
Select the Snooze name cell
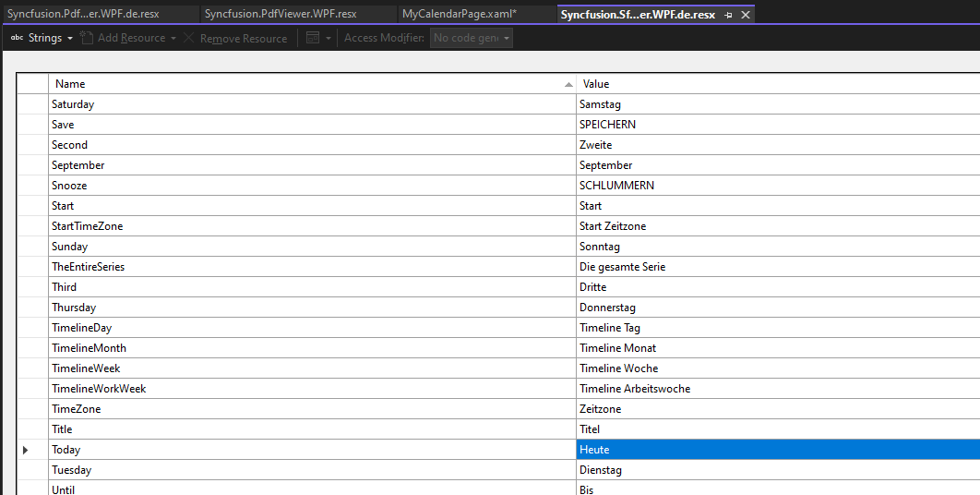pyautogui.click(x=312, y=186)
